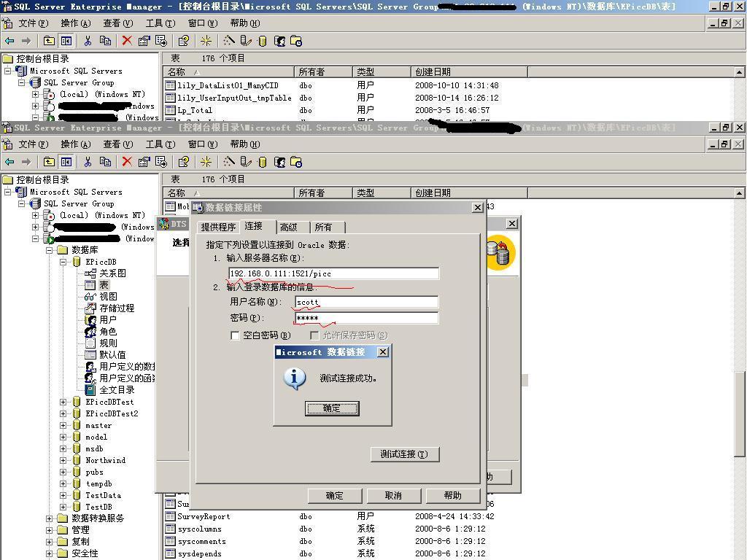Click the red Delete X in upper window toolbar
The width and height of the screenshot is (747, 560).
click(x=127, y=41)
